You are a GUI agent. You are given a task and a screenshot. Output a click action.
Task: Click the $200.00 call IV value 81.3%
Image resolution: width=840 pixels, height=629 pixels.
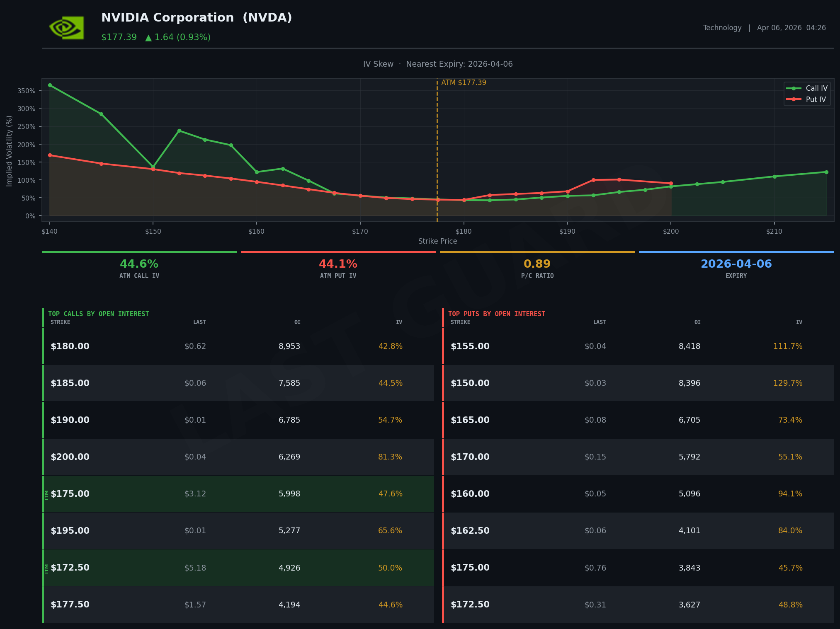(x=390, y=457)
